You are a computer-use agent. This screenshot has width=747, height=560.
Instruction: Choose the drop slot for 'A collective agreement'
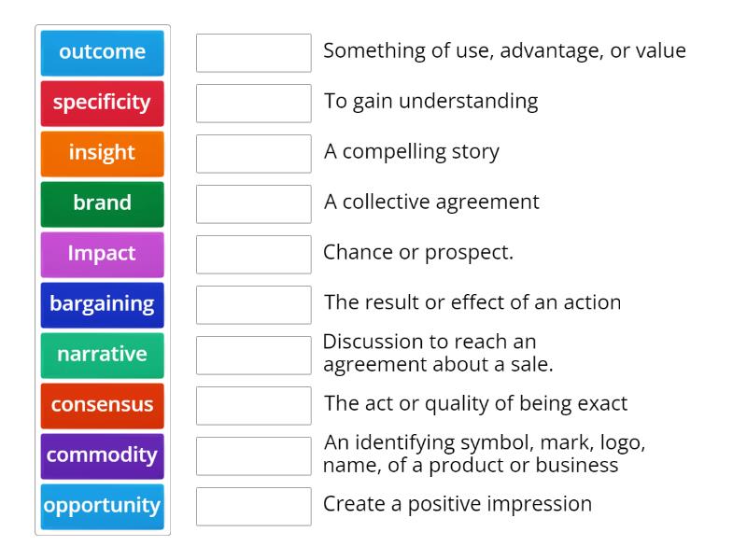tap(254, 203)
